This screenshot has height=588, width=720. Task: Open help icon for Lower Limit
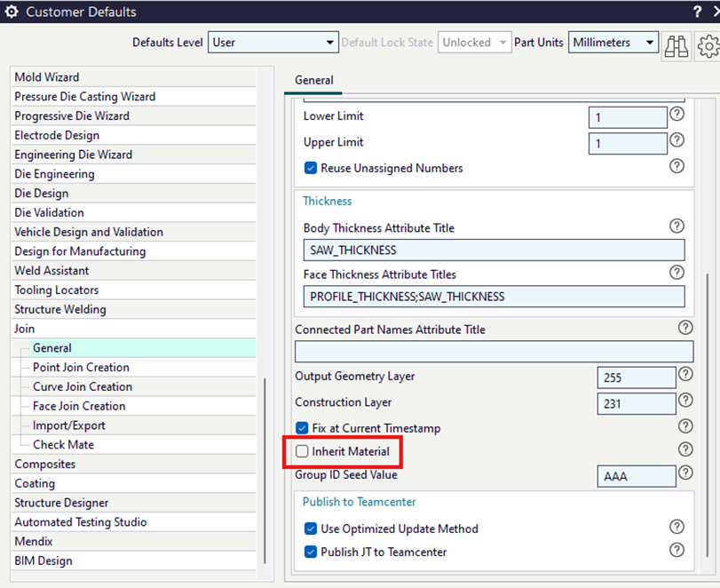click(676, 114)
